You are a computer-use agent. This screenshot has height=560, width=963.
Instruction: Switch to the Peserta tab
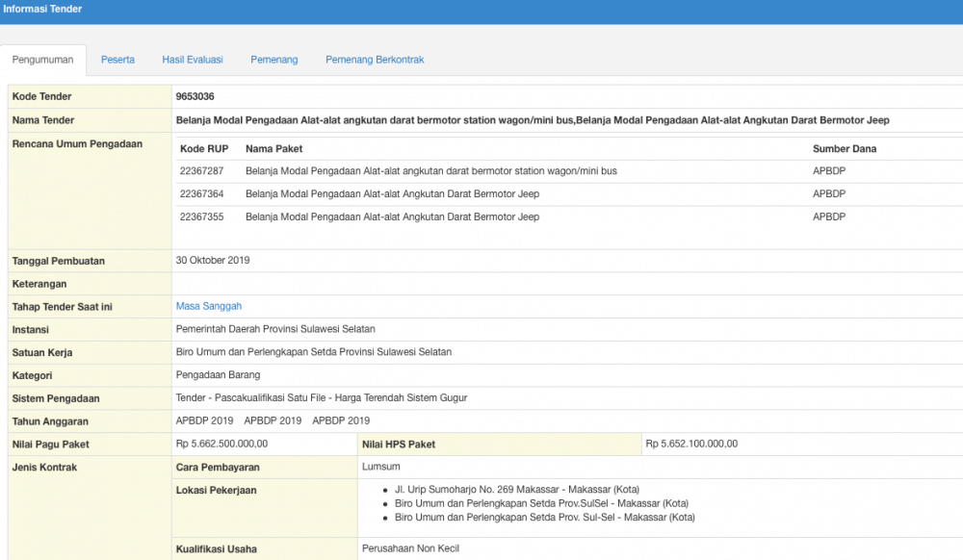coord(117,60)
